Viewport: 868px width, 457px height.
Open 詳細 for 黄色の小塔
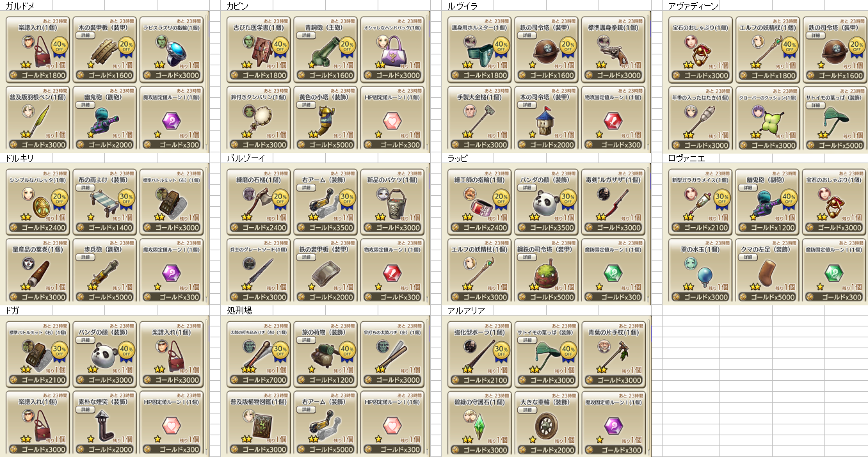point(306,104)
